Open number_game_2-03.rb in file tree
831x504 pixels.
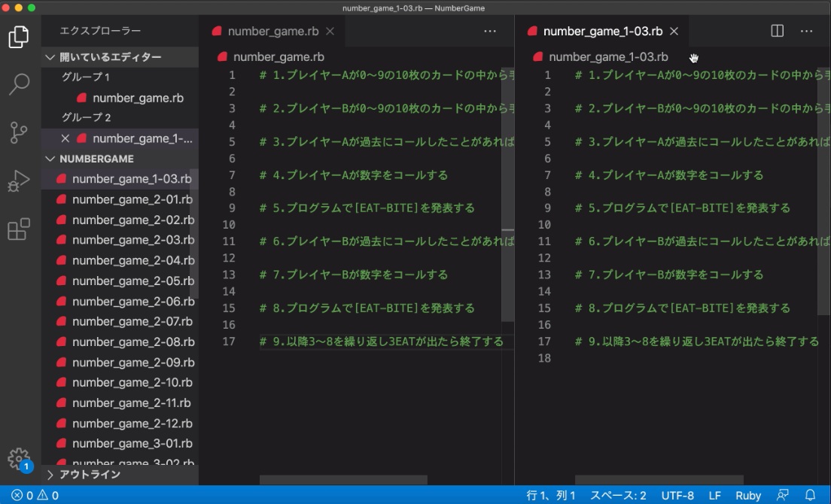pos(120,240)
